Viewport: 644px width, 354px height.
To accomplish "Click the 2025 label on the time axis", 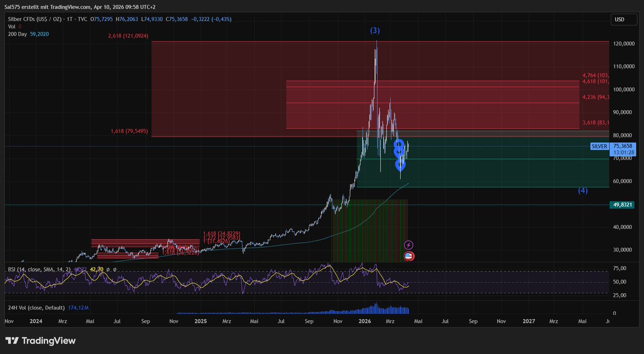I will (201, 321).
